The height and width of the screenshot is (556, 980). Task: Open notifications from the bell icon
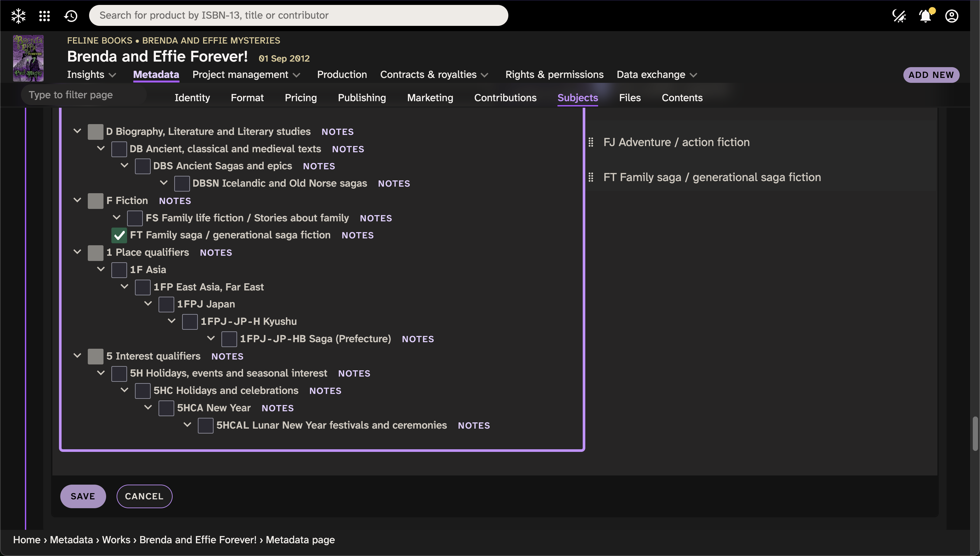pos(925,16)
